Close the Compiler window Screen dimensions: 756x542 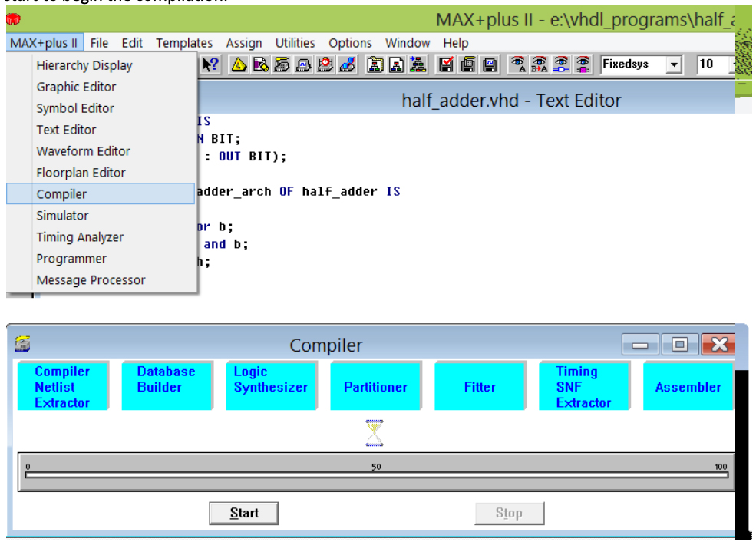tap(718, 344)
